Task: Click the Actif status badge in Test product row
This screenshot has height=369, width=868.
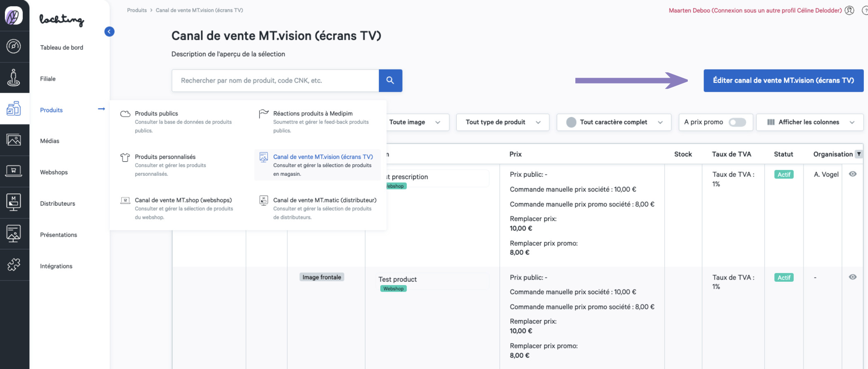Action: pos(784,278)
